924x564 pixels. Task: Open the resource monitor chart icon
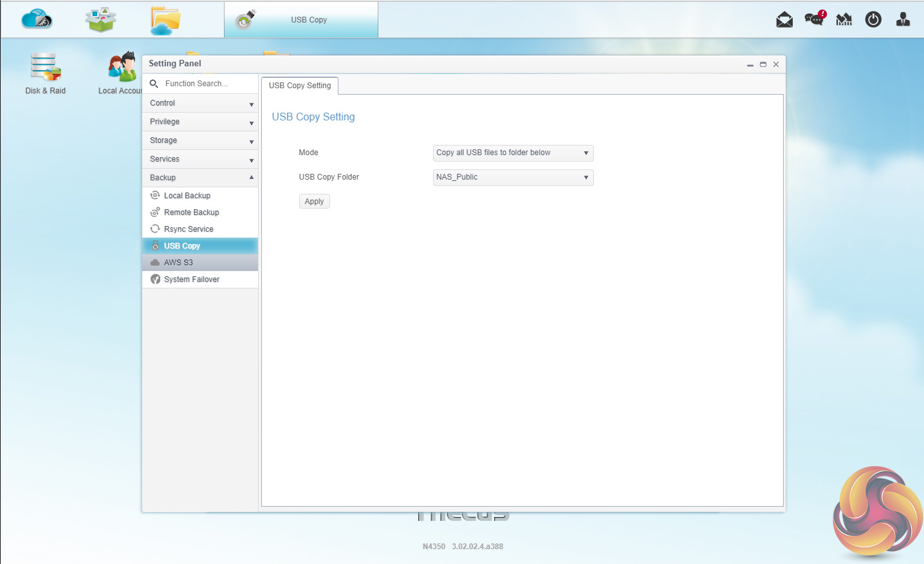[844, 20]
